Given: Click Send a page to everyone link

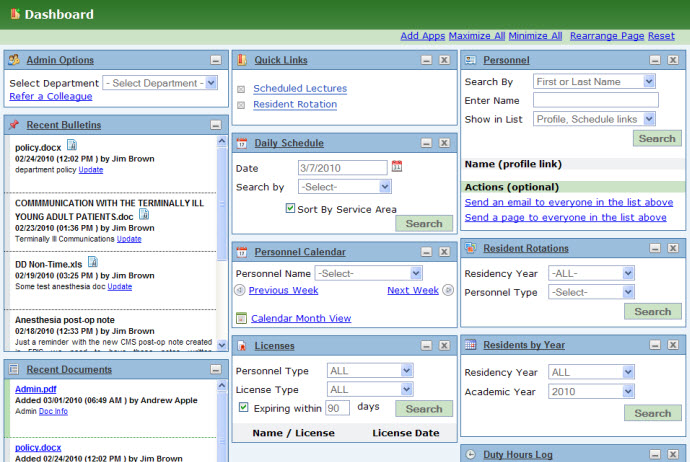Looking at the screenshot, I should 565,217.
